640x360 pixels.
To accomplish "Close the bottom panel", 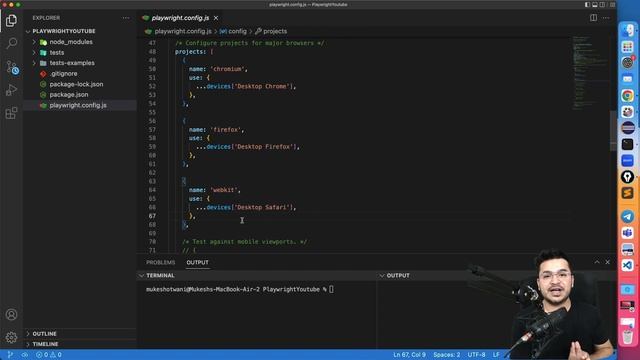I will tap(608, 262).
